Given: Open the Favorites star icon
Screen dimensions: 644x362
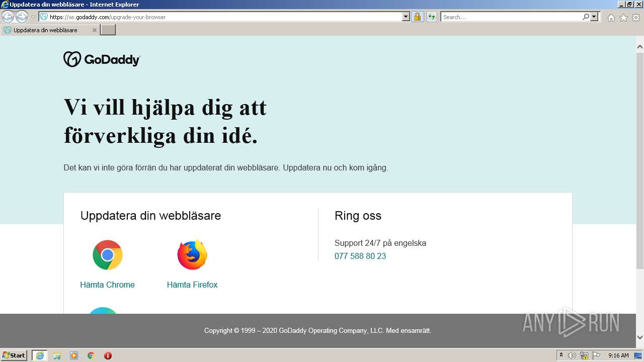Looking at the screenshot, I should click(623, 18).
